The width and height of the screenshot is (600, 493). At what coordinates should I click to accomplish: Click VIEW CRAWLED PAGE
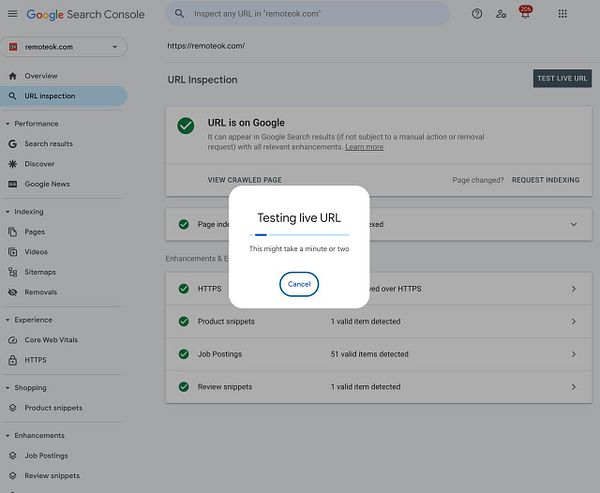[x=245, y=180]
